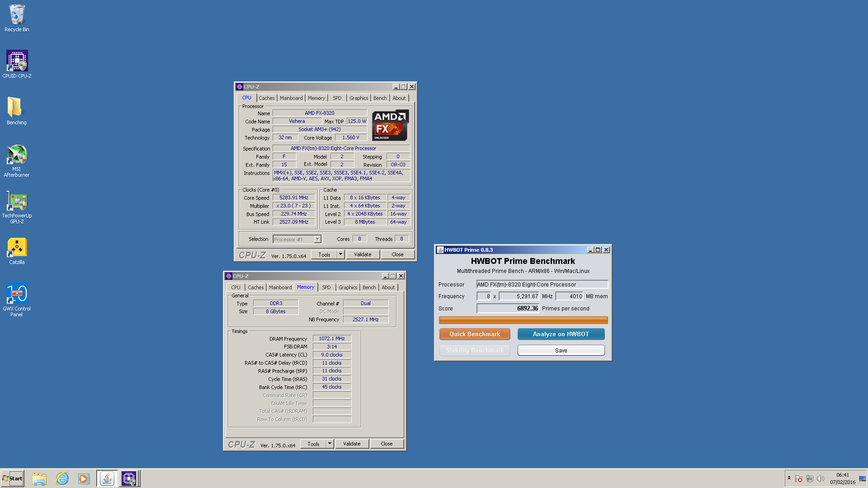Image resolution: width=868 pixels, height=488 pixels.
Task: Click the Windows Start button
Action: pos(12,479)
